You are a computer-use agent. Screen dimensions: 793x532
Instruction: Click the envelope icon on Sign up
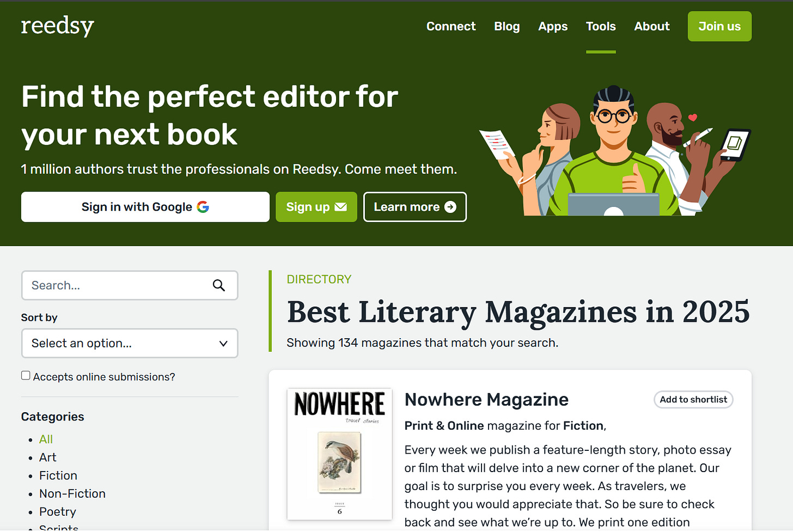click(x=340, y=207)
